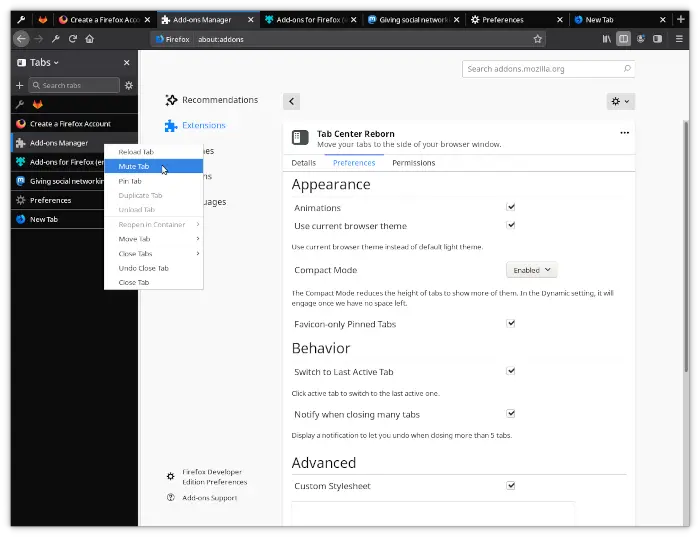
Task: Click the sidebar pinned GitLab fox tab
Action: (x=38, y=104)
